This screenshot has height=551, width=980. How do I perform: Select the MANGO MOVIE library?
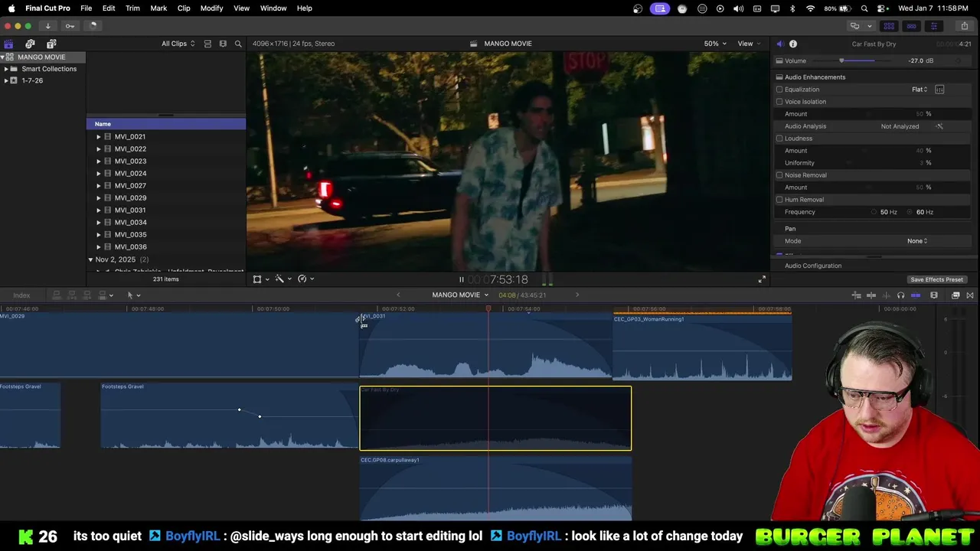tap(41, 57)
